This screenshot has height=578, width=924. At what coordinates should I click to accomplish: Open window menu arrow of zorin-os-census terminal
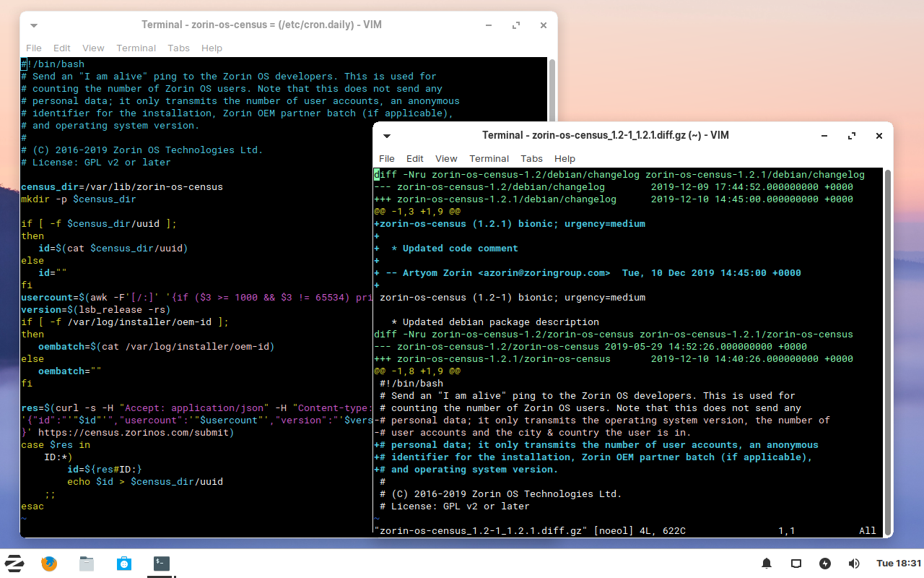pyautogui.click(x=33, y=25)
